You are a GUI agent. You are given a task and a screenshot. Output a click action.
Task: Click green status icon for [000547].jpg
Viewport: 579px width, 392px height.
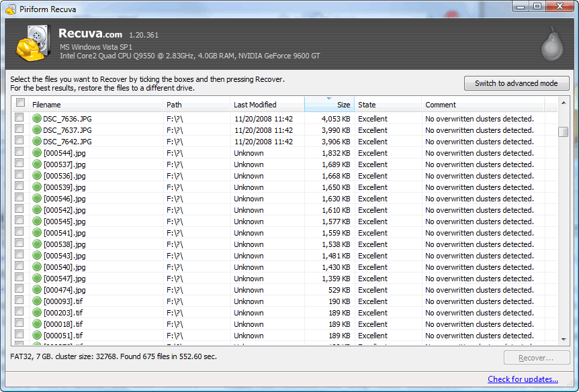click(36, 279)
